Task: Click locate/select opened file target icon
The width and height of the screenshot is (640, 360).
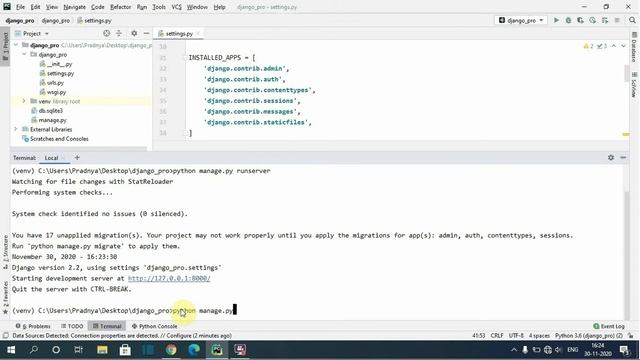Action: pyautogui.click(x=107, y=33)
